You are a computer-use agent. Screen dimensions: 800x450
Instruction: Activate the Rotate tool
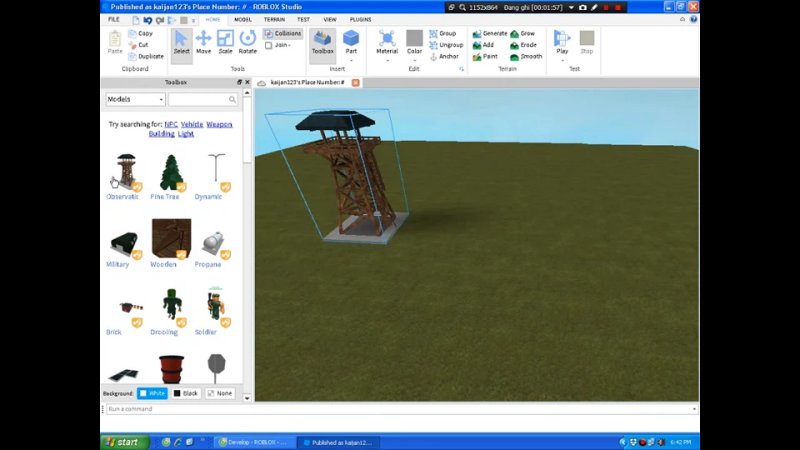[247, 43]
